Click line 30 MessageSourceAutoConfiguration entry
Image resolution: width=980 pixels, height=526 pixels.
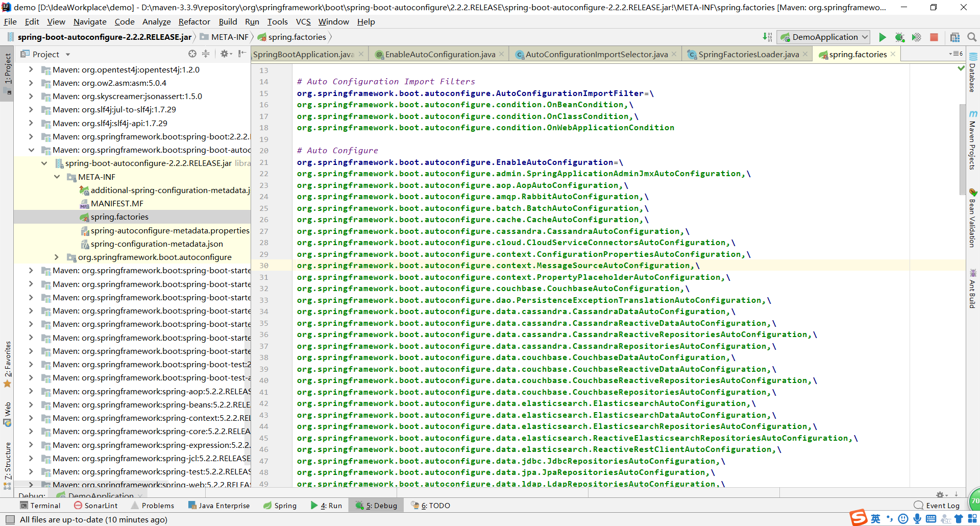(498, 266)
